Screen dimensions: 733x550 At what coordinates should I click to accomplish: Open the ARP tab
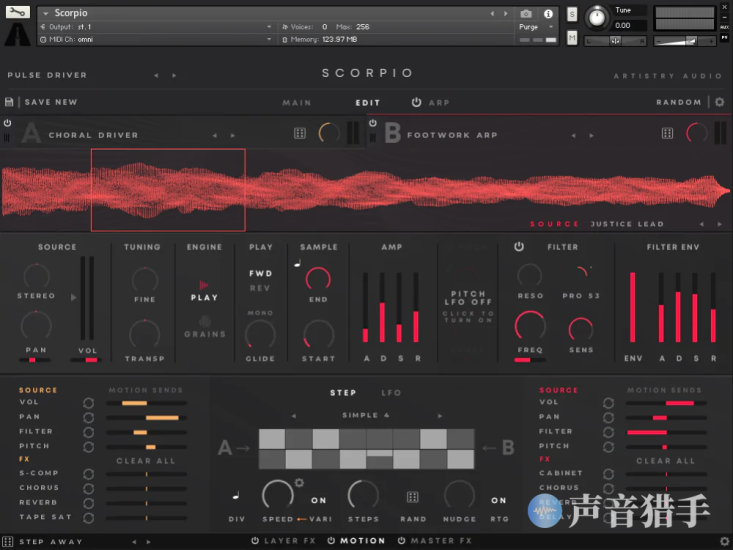[439, 103]
